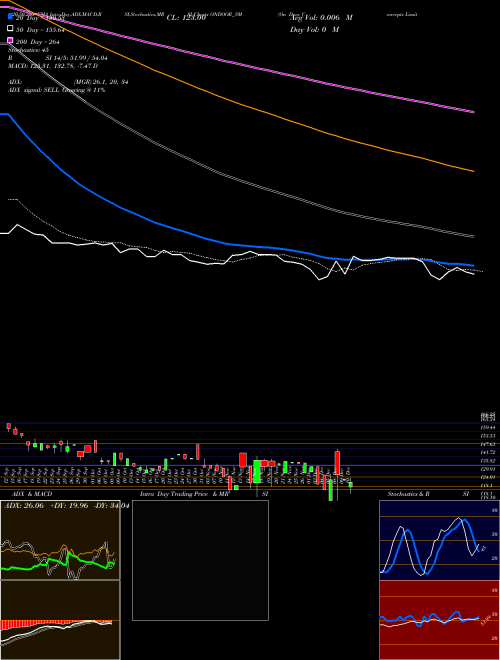This screenshot has width=500, height=660.
Task: Click the 'Avg Vol: 0.006 M' text
Action: tap(321, 18)
